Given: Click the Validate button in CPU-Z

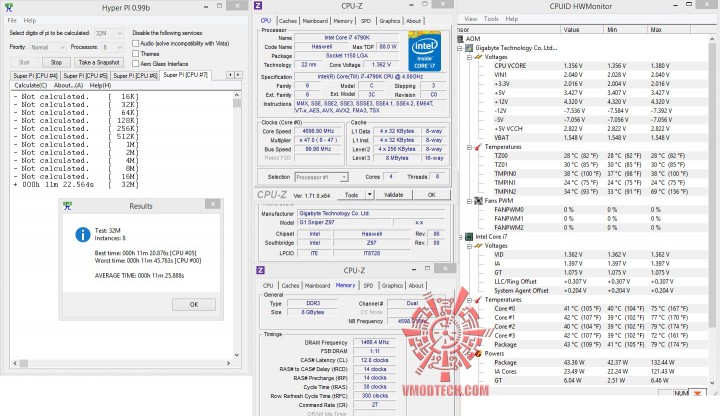Looking at the screenshot, I should pyautogui.click(x=394, y=195).
